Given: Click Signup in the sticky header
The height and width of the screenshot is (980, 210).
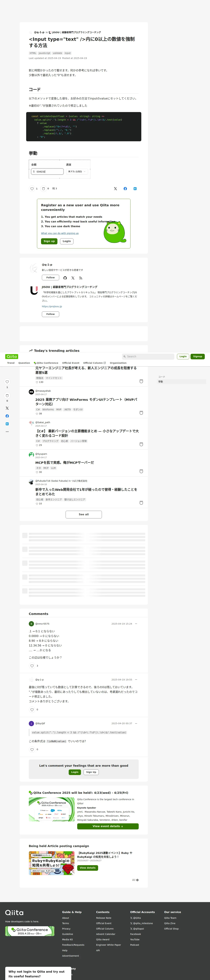Looking at the screenshot, I should [197, 356].
